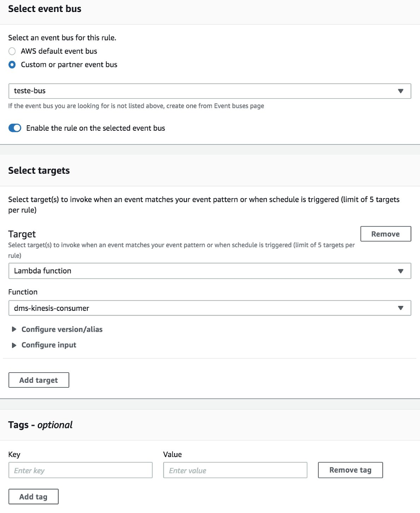The height and width of the screenshot is (513, 420).
Task: Click the triangle icon beside Configure input
Action: 14,345
